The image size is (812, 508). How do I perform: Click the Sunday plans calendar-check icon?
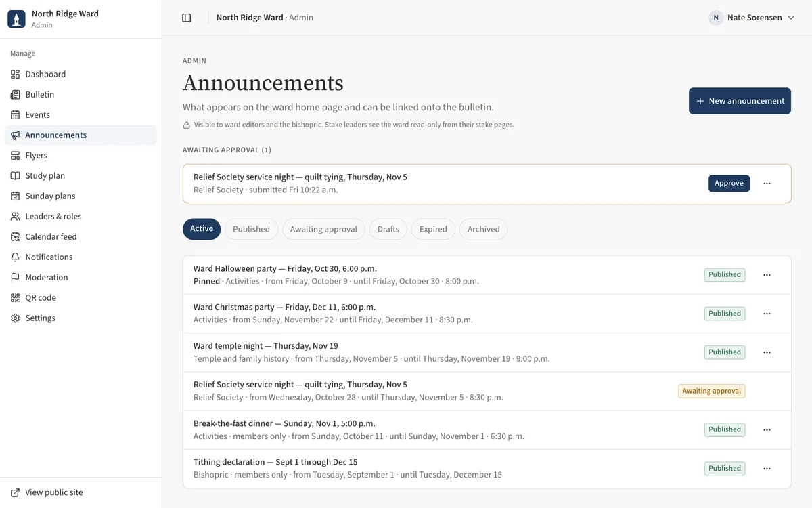pyautogui.click(x=15, y=196)
